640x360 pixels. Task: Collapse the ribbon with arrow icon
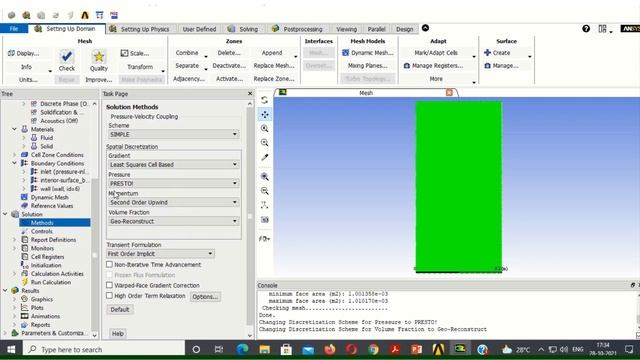click(425, 28)
